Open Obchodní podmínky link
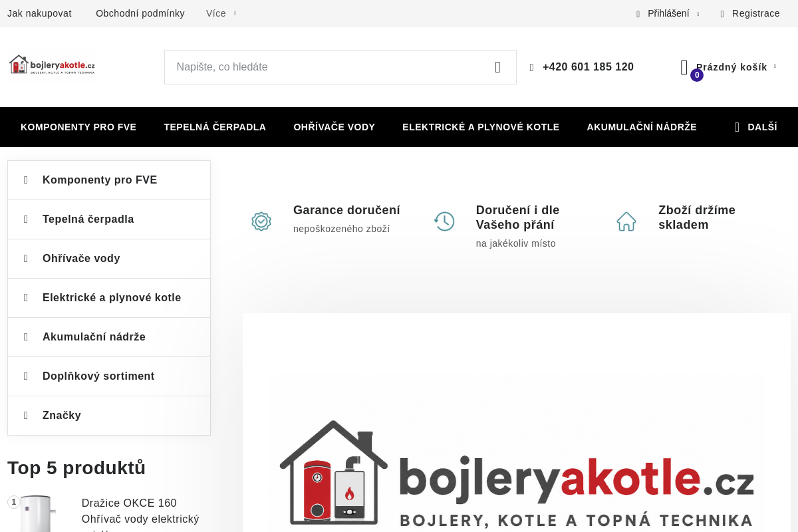The image size is (798, 532). (140, 13)
